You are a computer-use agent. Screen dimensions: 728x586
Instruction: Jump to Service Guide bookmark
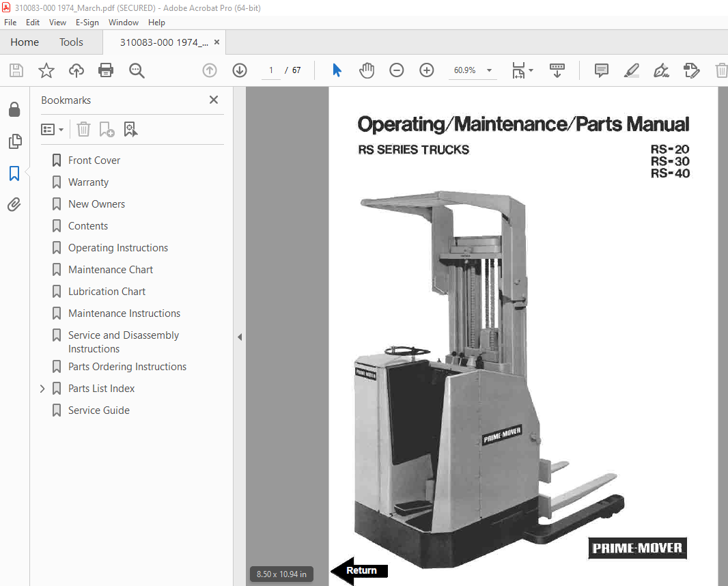click(x=99, y=410)
